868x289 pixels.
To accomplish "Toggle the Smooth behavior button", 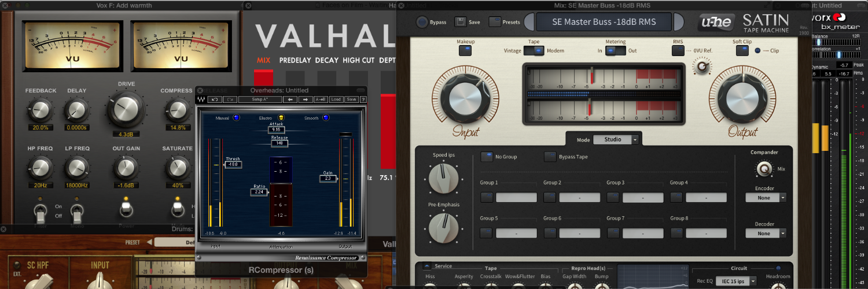I will click(x=326, y=118).
